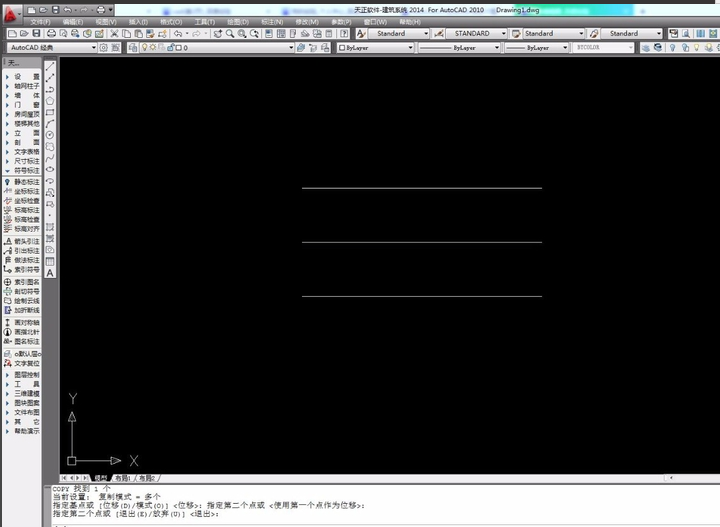Click the Save icon in standard toolbar
Image resolution: width=720 pixels, height=527 pixels.
point(36,34)
